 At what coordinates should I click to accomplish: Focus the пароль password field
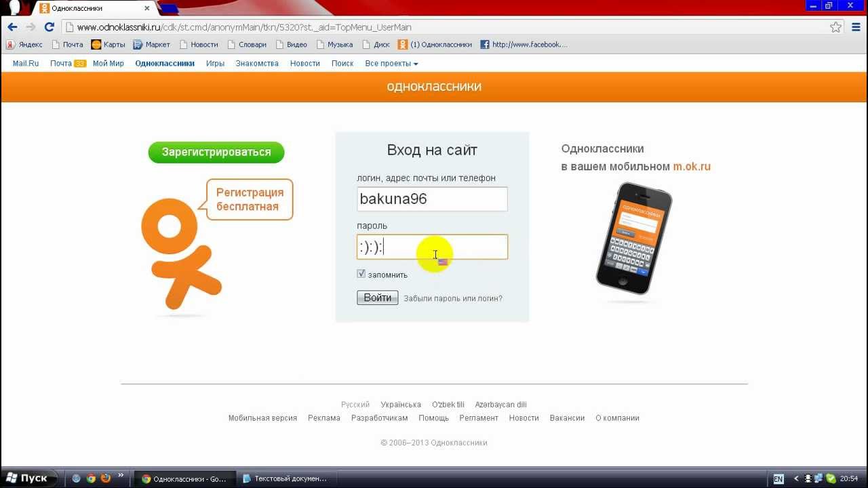tap(432, 247)
